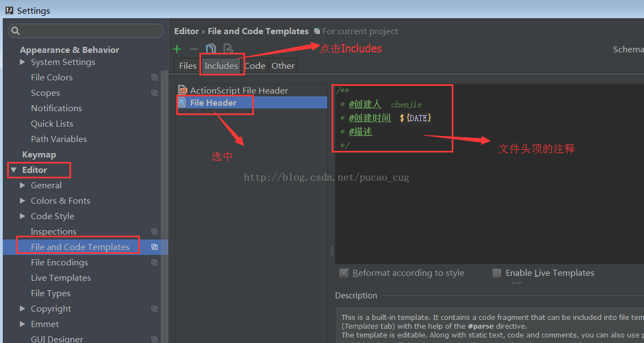
Task: Toggle Reformat according to style checkbox
Action: tap(344, 273)
